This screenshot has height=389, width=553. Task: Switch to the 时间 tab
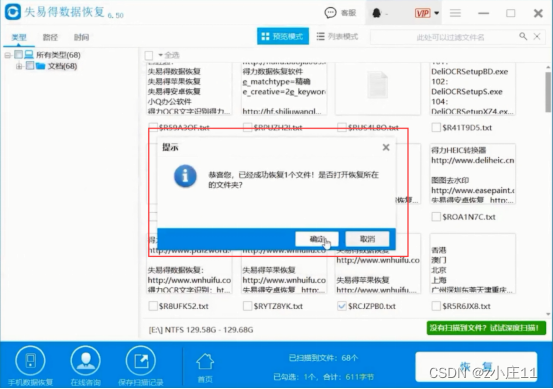[81, 37]
